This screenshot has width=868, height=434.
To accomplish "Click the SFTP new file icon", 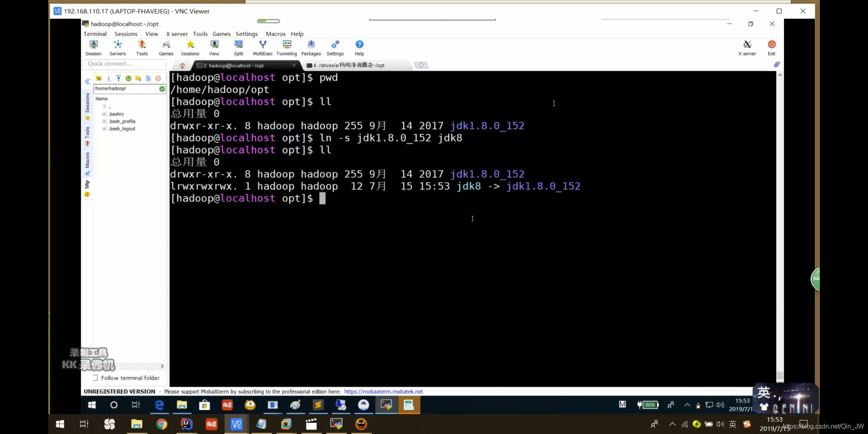I will 148,78.
